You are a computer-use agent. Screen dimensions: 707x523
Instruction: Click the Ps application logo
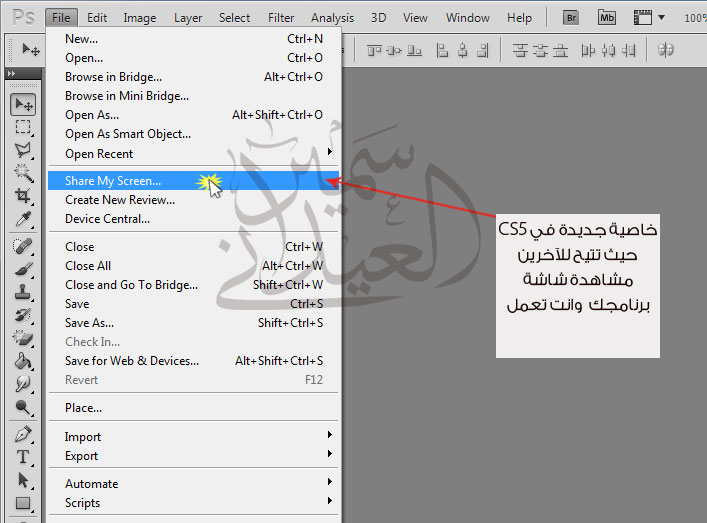[23, 18]
